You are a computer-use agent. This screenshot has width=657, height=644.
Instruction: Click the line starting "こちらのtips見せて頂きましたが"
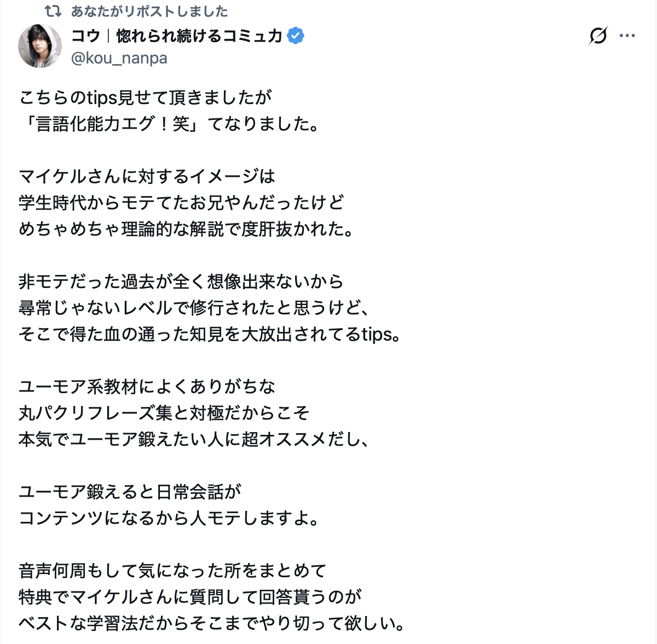click(146, 97)
